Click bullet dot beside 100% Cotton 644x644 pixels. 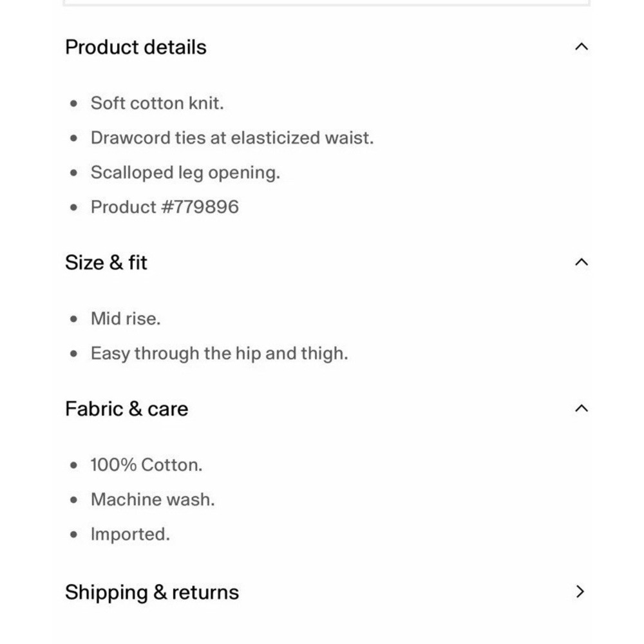[x=73, y=466]
